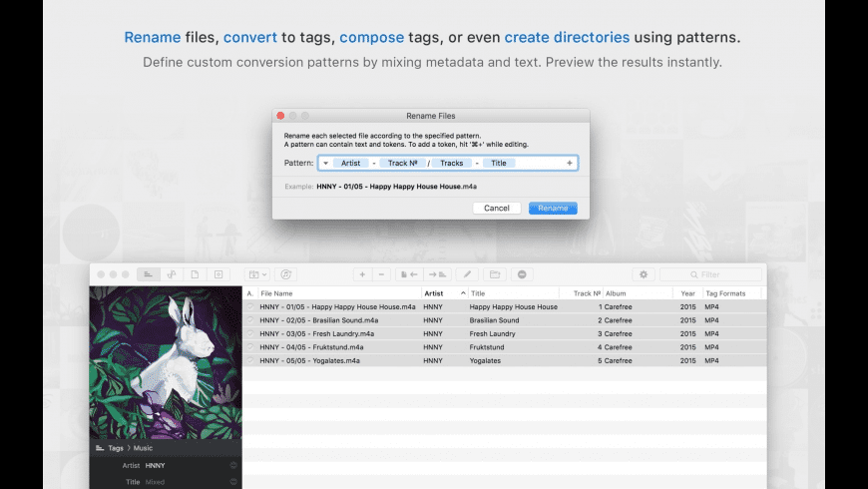The height and width of the screenshot is (489, 868).
Task: Select row 'HNNY - 02/05 - Brasilian Sound.m4a'
Action: (x=504, y=320)
